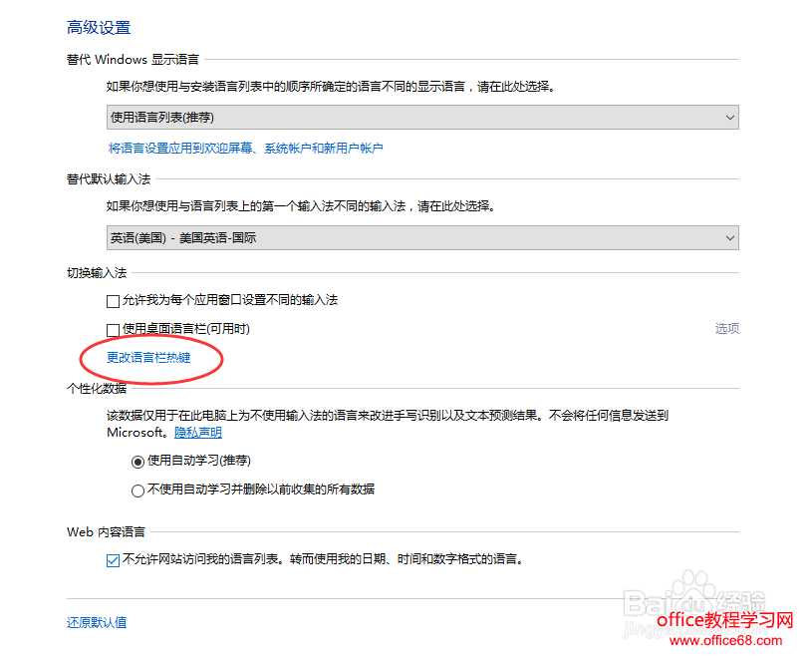812x657 pixels.
Task: Uncheck 不允许网站访问我的语言列表
Action: point(114,559)
